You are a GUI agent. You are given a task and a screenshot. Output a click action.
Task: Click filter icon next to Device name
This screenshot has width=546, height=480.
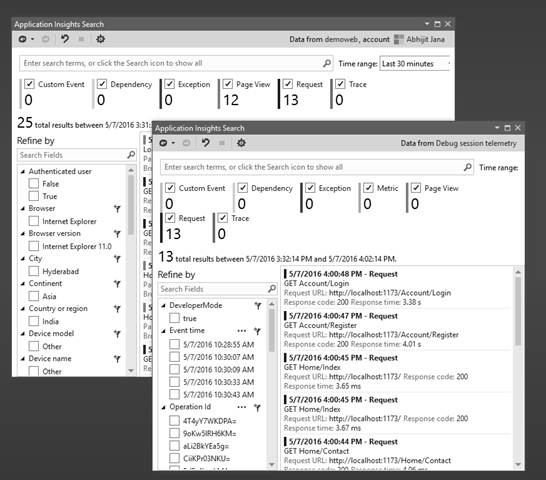point(117,359)
